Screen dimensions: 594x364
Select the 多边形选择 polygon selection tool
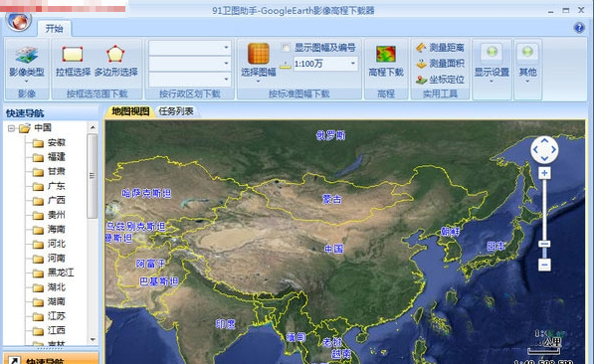coord(115,61)
